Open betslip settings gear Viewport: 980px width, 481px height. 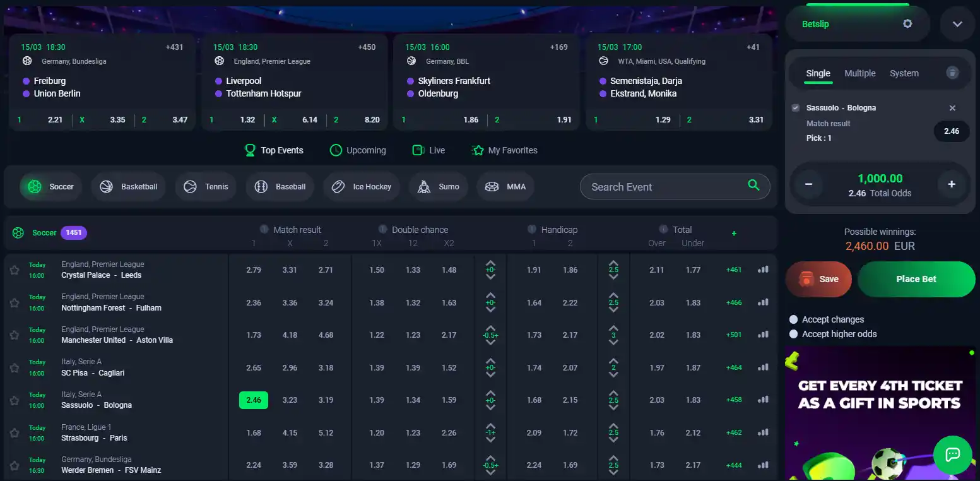click(907, 24)
